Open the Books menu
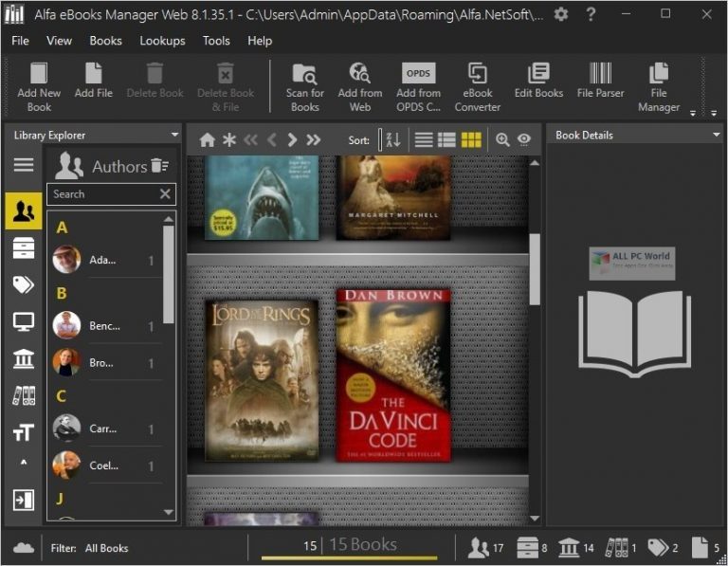Image resolution: width=728 pixels, height=566 pixels. tap(105, 41)
